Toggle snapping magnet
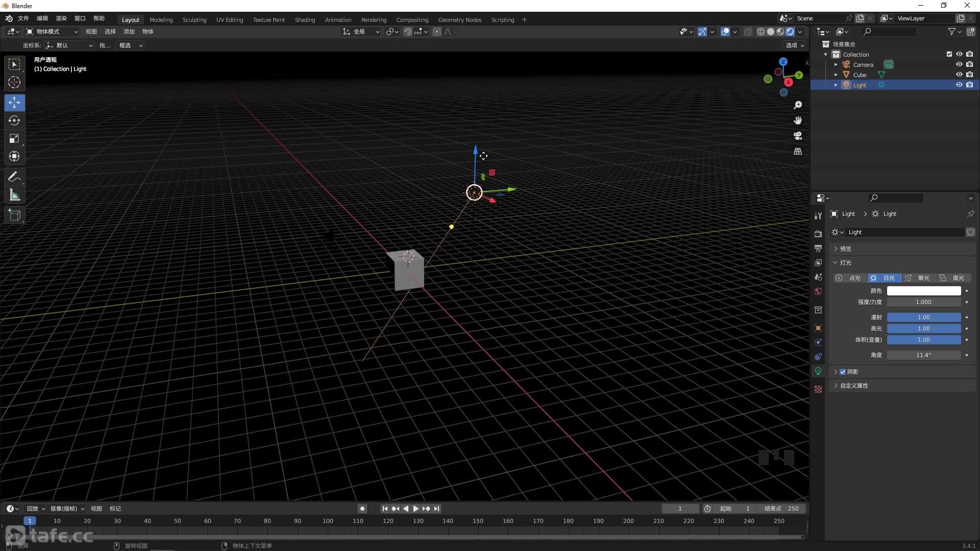980x551 pixels. [x=408, y=32]
